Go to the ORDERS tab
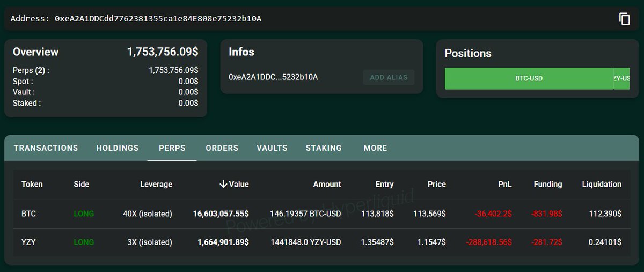 coord(222,148)
